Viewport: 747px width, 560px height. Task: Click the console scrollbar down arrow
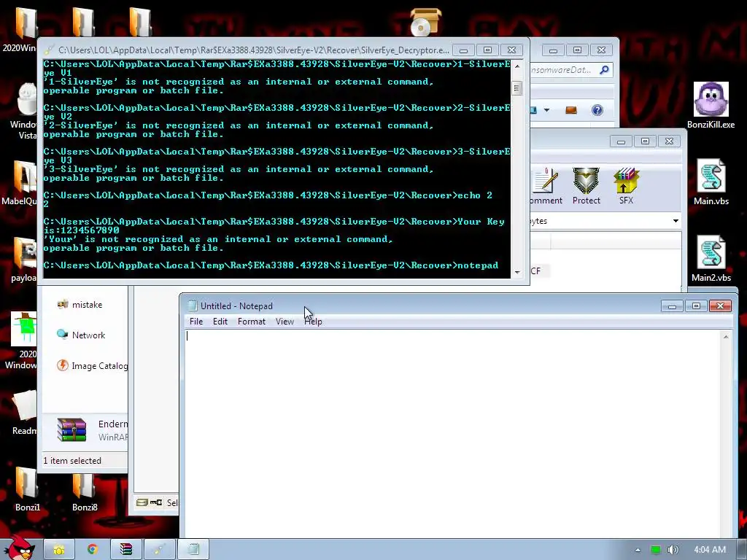pyautogui.click(x=517, y=273)
